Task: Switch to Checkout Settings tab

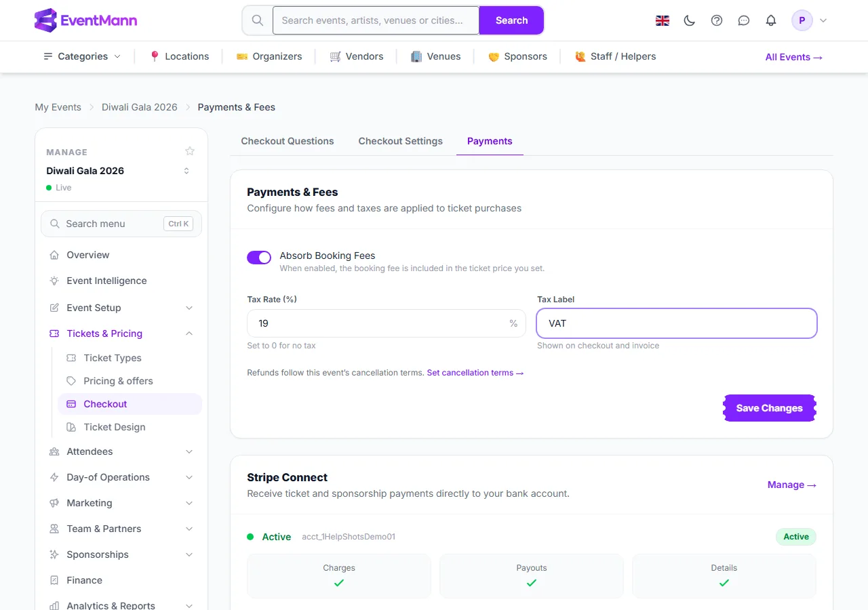Action: pyautogui.click(x=401, y=141)
